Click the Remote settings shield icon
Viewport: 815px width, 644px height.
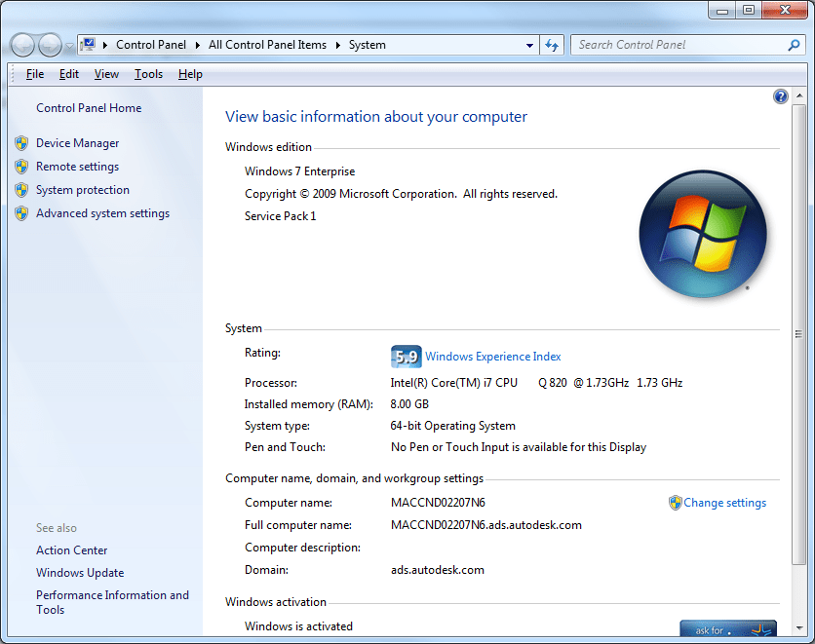tap(21, 166)
